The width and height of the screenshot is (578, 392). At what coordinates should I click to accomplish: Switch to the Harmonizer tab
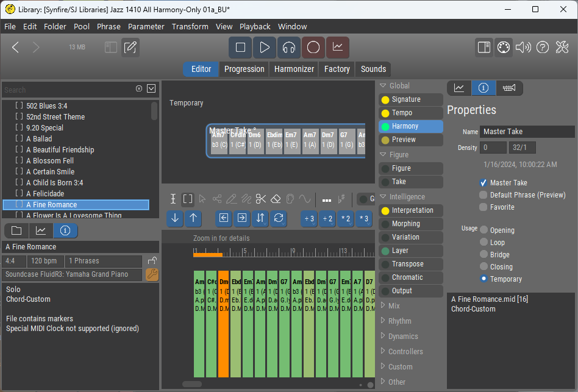tap(294, 69)
